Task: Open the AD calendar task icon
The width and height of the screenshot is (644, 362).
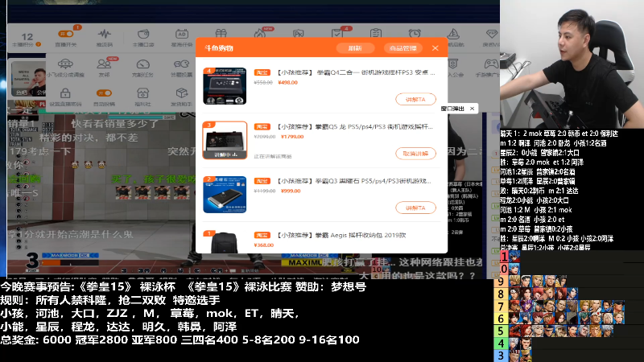Action: 182,34
